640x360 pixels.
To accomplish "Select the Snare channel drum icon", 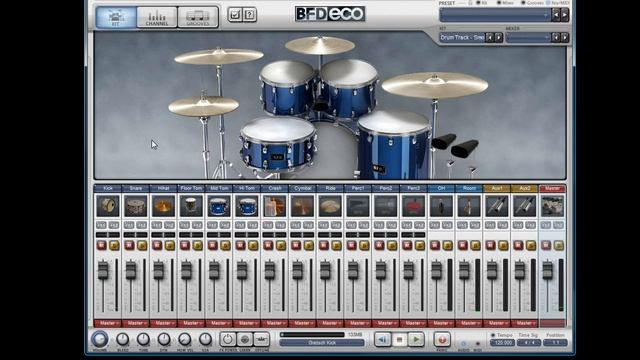I will pos(136,206).
